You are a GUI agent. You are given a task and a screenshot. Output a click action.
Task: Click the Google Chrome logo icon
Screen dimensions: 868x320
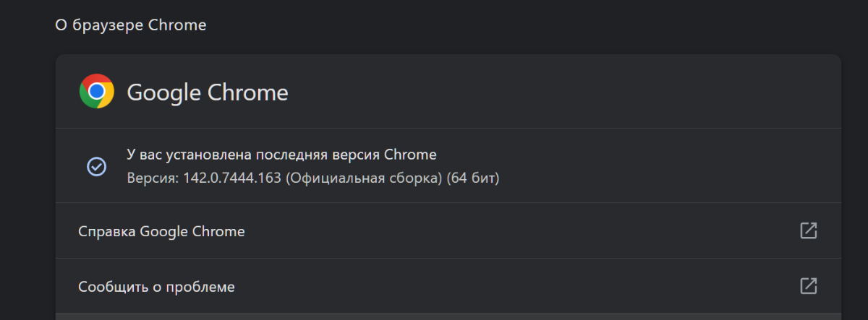coord(97,92)
